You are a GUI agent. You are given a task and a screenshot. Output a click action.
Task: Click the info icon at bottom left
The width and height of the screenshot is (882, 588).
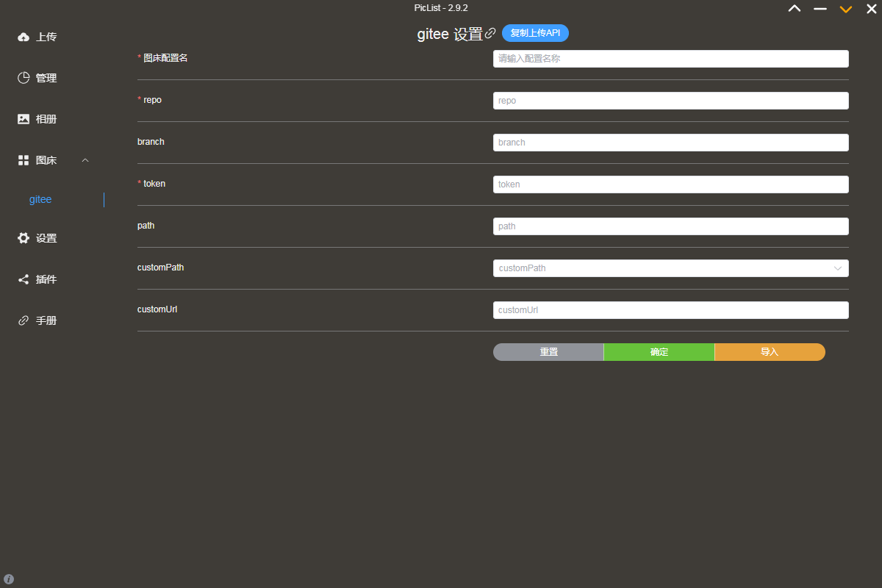pyautogui.click(x=9, y=579)
